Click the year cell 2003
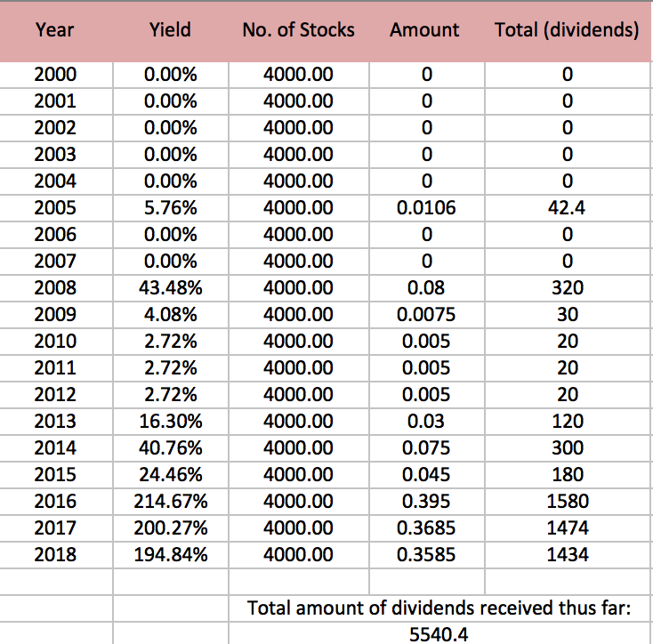Image resolution: width=653 pixels, height=644 pixels. 55,155
